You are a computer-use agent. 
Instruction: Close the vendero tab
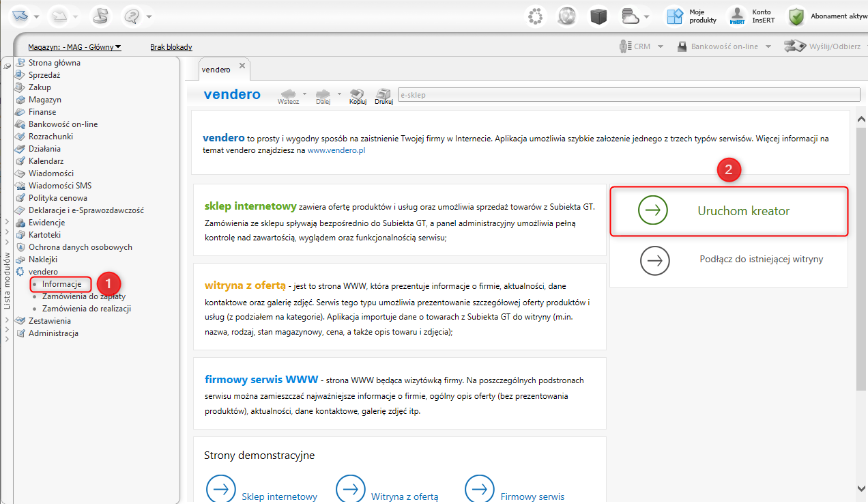[x=242, y=66]
